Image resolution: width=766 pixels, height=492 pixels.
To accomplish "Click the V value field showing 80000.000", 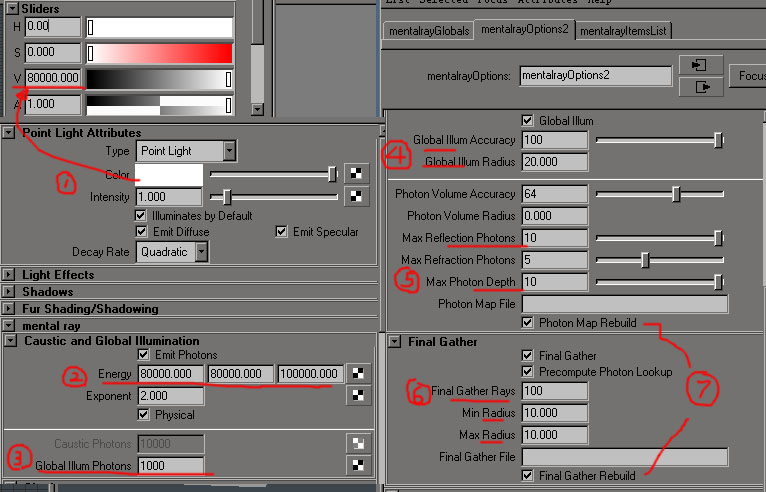I will coord(53,78).
